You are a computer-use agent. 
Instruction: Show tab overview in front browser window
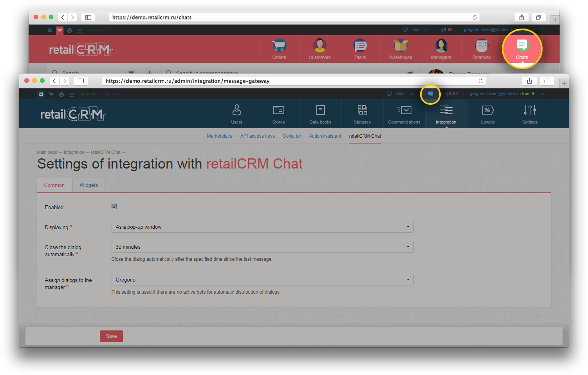tap(547, 81)
